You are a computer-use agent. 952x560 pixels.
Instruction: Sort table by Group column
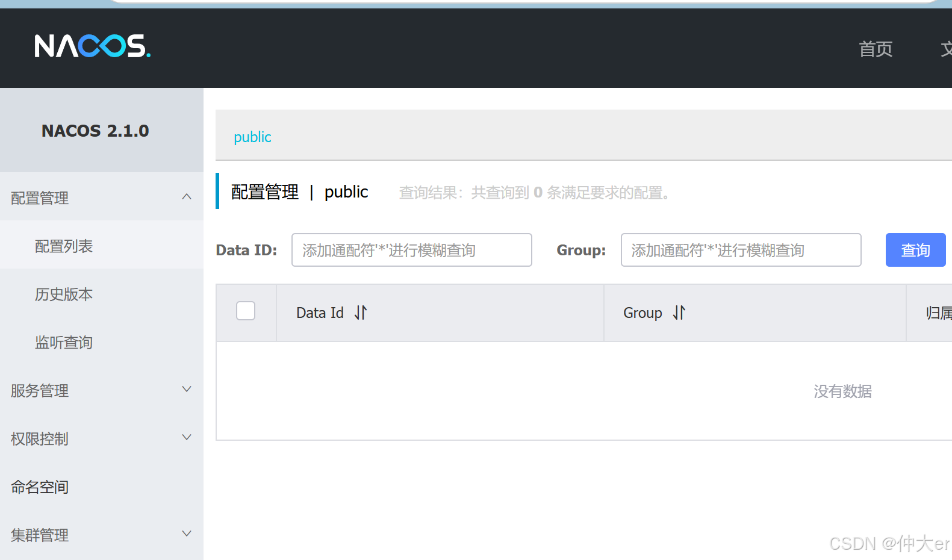679,313
